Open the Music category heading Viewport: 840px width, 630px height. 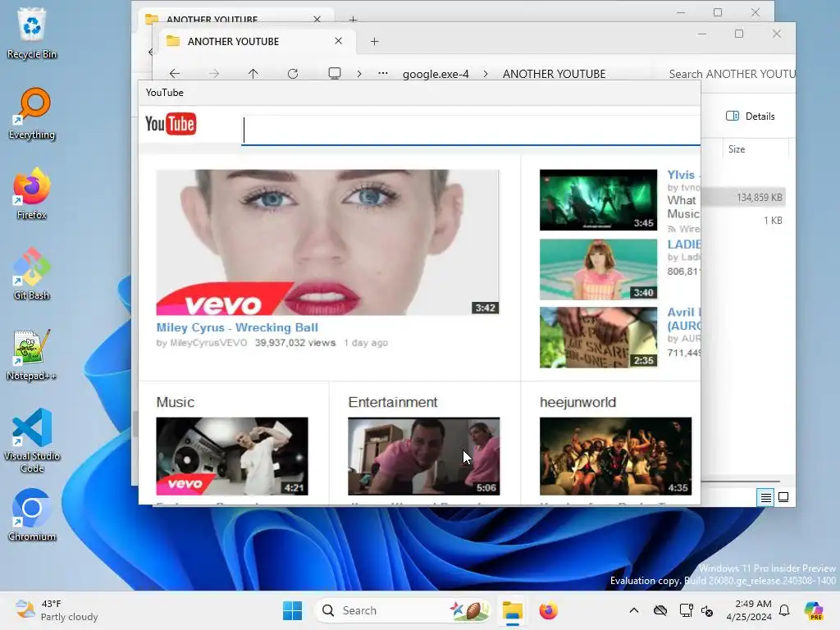[176, 402]
